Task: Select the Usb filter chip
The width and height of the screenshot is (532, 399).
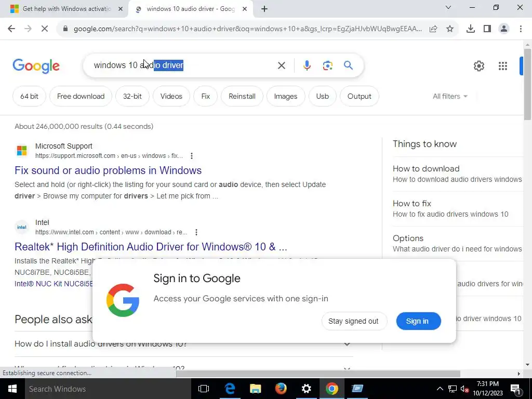Action: [322, 96]
